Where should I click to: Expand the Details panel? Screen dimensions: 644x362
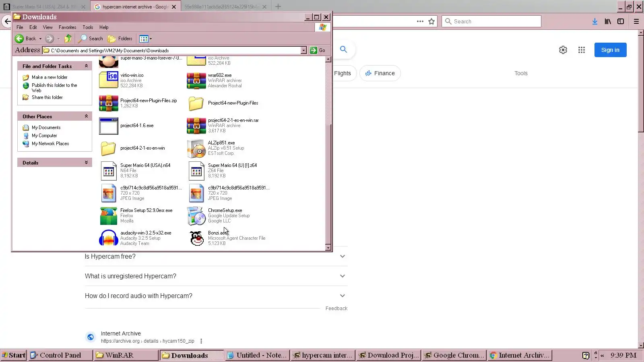86,162
